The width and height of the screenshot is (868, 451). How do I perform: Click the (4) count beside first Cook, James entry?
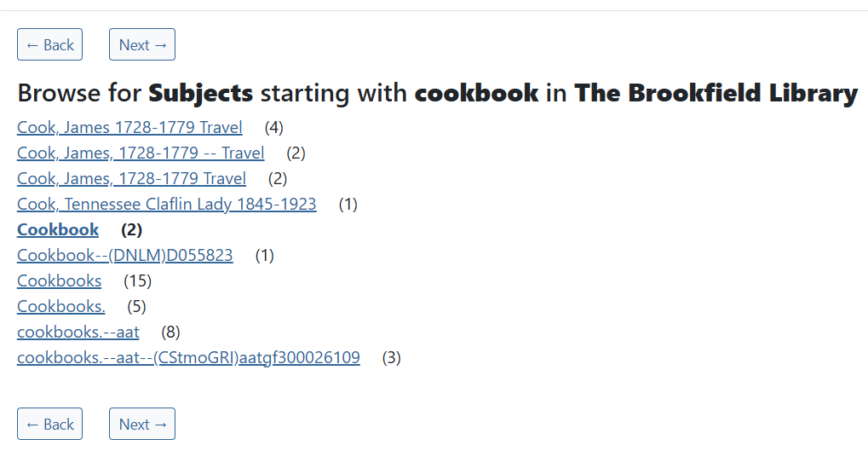tap(273, 128)
